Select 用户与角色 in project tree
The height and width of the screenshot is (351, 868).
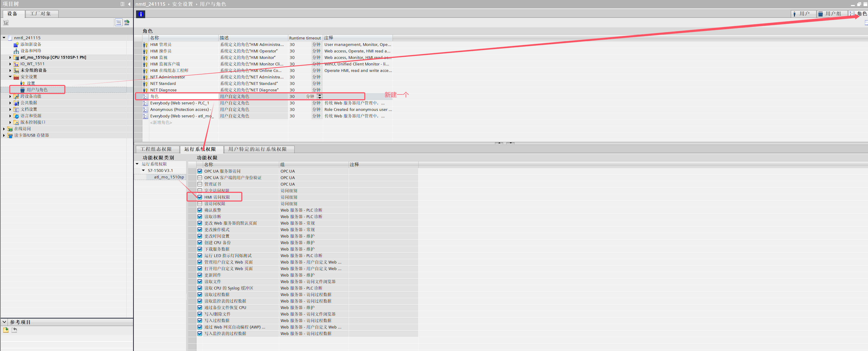(x=37, y=90)
